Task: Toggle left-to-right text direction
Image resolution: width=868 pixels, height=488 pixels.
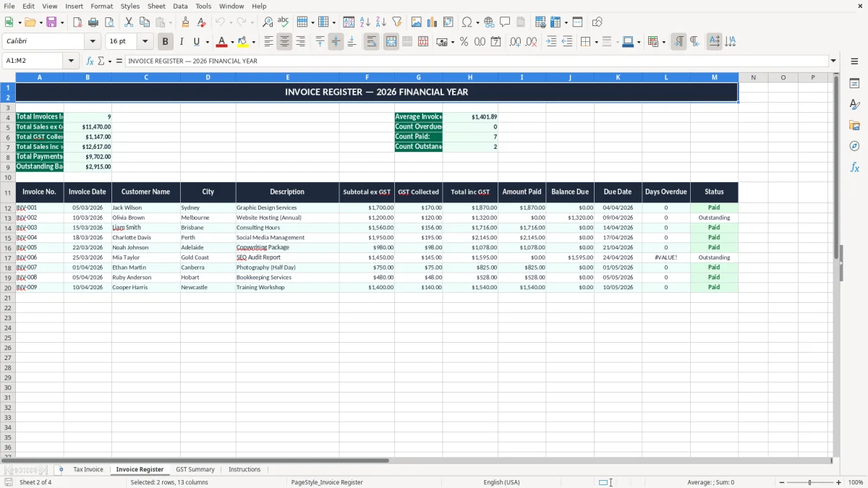Action: [x=678, y=42]
